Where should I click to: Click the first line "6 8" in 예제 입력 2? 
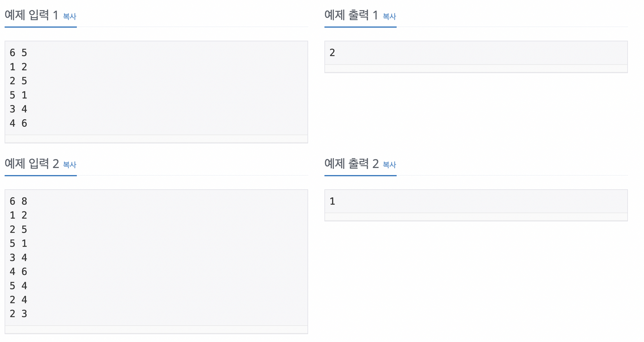pos(18,201)
